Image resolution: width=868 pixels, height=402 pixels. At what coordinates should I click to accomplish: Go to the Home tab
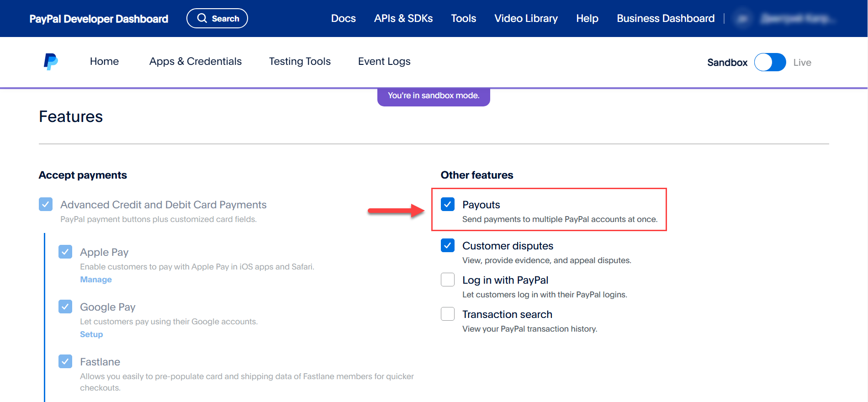[104, 61]
